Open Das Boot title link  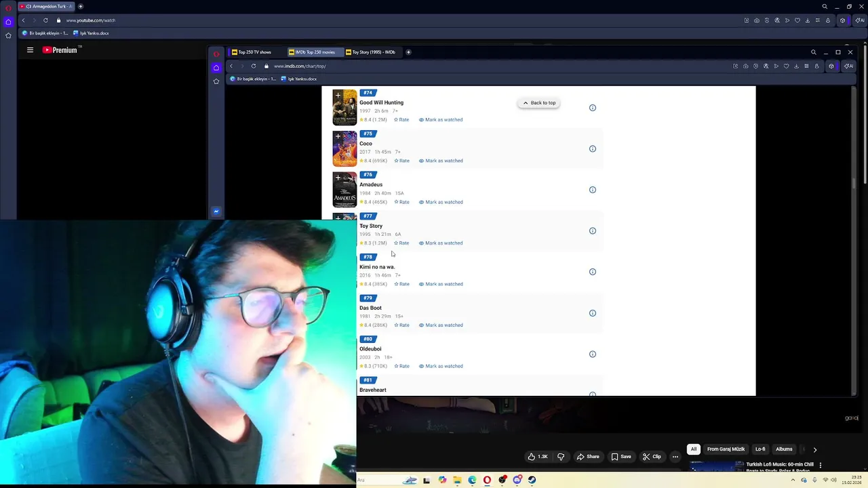pyautogui.click(x=370, y=308)
